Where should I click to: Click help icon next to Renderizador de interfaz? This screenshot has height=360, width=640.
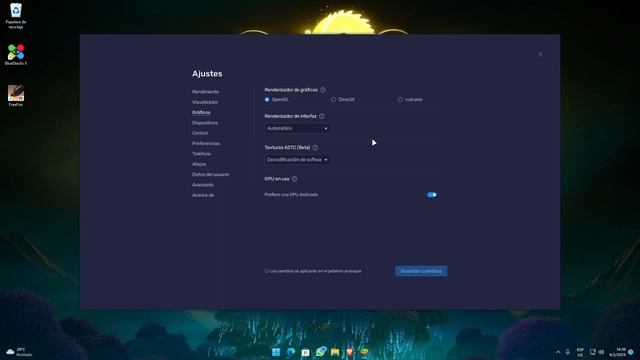322,116
